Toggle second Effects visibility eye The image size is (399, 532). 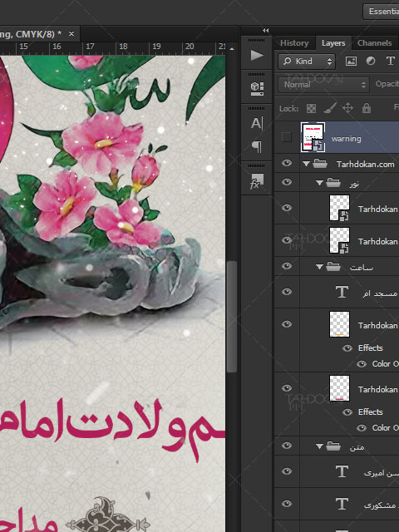pos(347,412)
